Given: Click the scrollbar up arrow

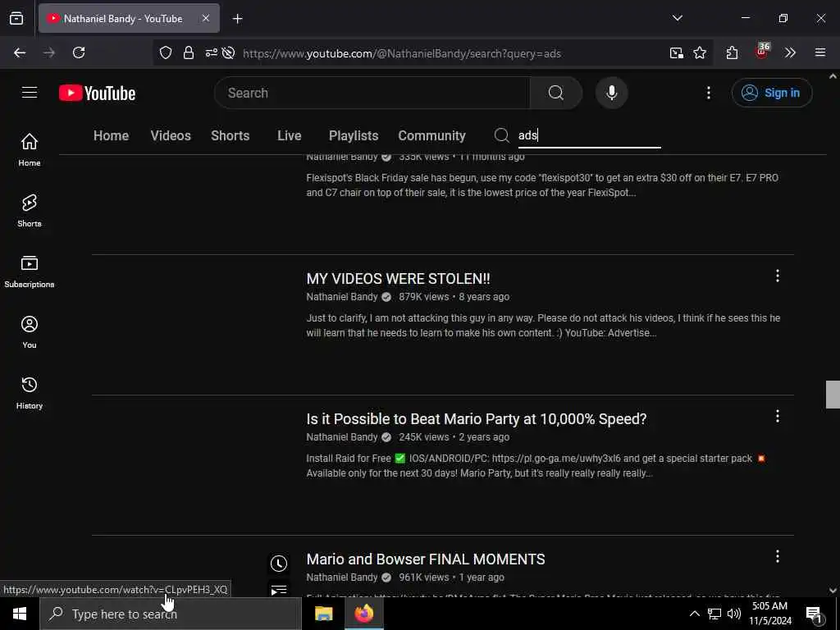Looking at the screenshot, I should 833,76.
